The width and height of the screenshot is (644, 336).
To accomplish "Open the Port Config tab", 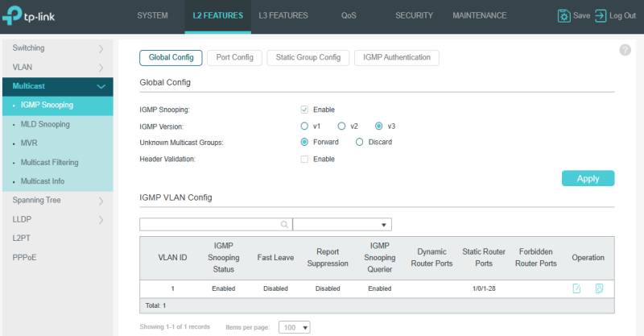I will [234, 57].
